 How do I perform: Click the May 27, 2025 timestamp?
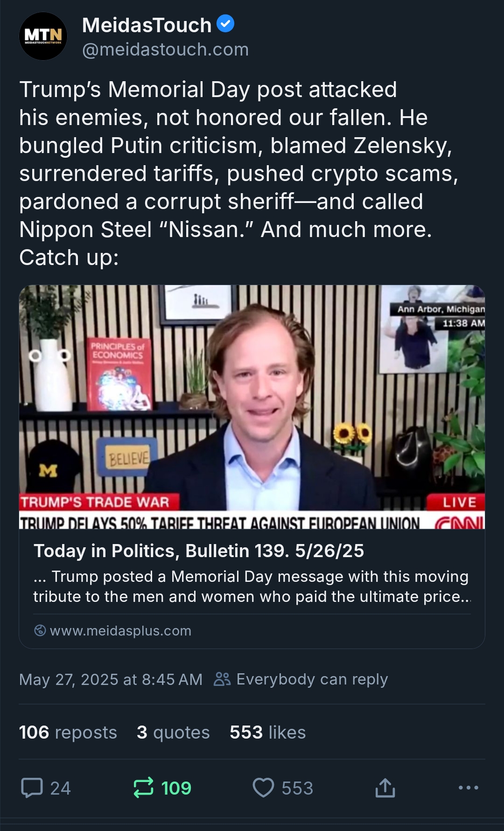pos(111,679)
